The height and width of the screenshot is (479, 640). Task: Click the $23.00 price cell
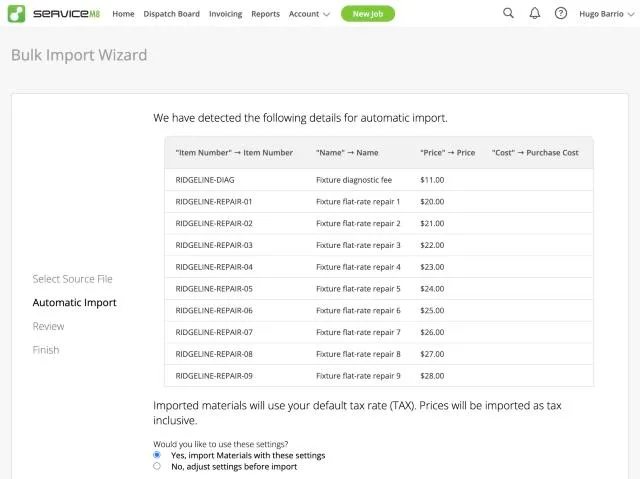pos(432,267)
